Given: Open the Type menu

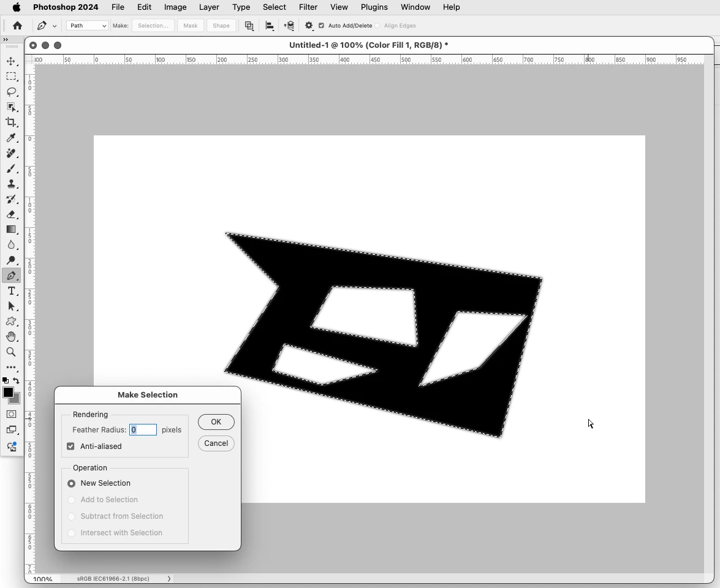Looking at the screenshot, I should click(241, 7).
